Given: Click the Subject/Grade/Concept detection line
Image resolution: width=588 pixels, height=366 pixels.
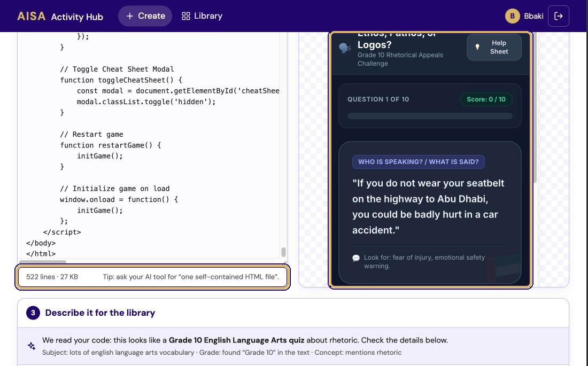Looking at the screenshot, I should click(x=222, y=353).
